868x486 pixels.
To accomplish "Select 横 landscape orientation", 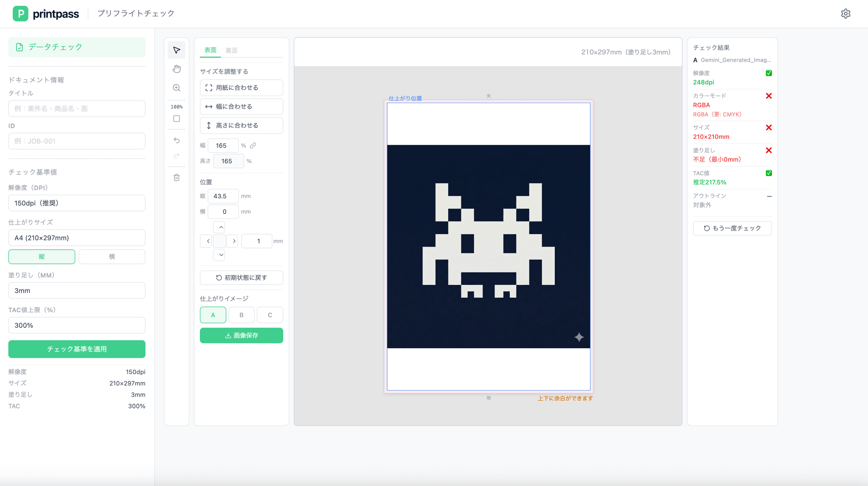I will pos(112,257).
